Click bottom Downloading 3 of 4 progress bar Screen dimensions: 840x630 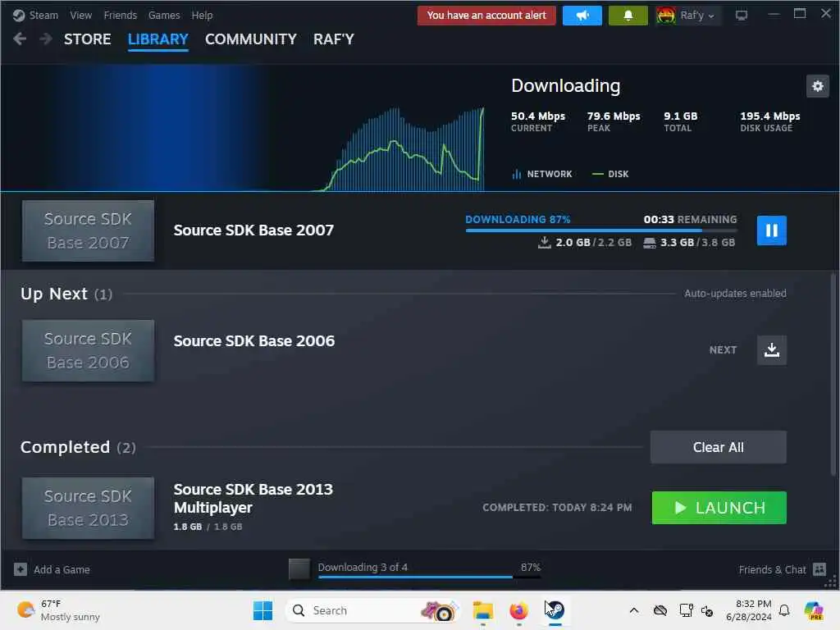tap(428, 577)
